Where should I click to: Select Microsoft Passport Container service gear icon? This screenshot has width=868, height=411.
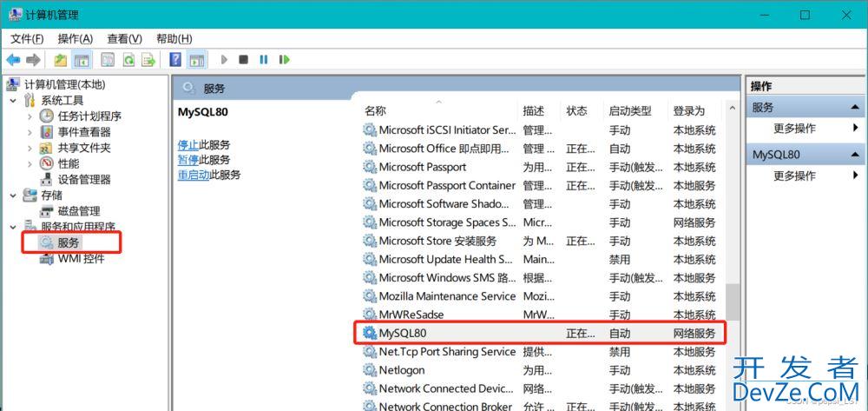369,186
